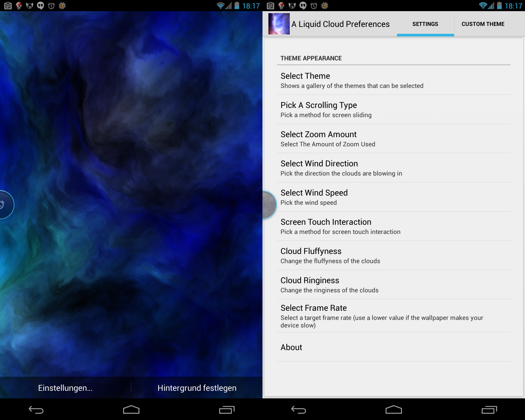Tap Home navigation icon in right screen
525x420 pixels.
(394, 409)
